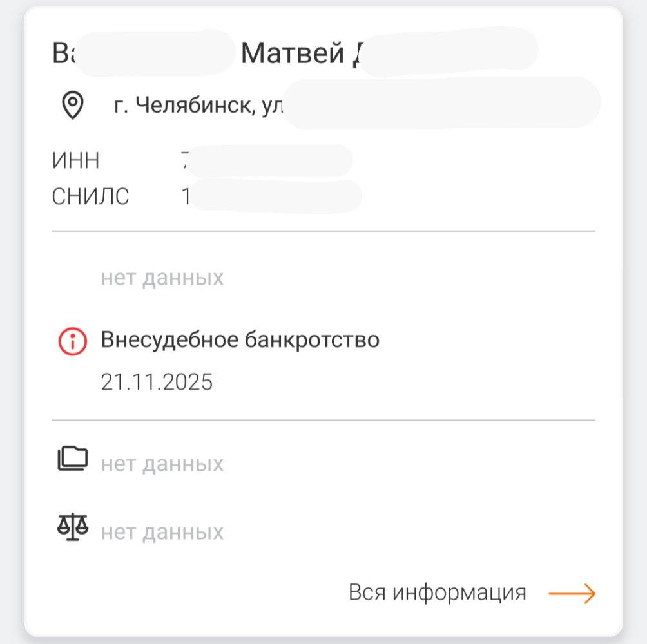Click the folder icon near нет данных
Viewport: 647px width, 644px height.
coord(73,459)
